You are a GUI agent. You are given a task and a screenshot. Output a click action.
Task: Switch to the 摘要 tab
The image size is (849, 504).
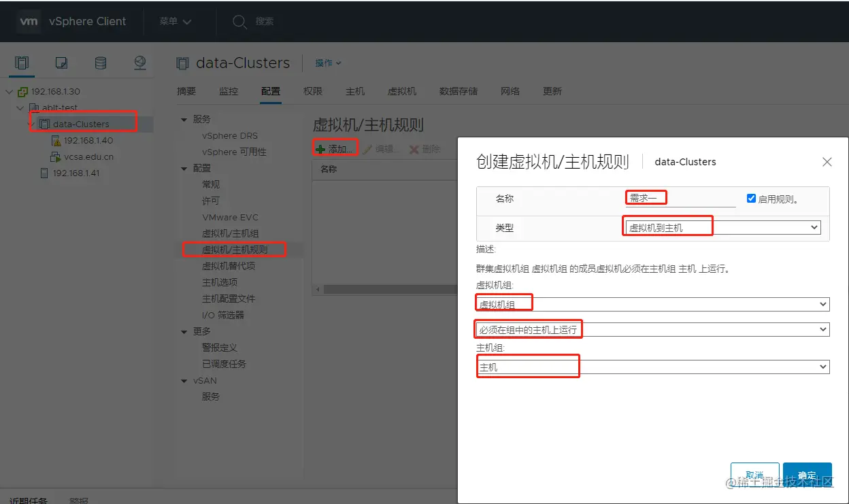tap(186, 91)
